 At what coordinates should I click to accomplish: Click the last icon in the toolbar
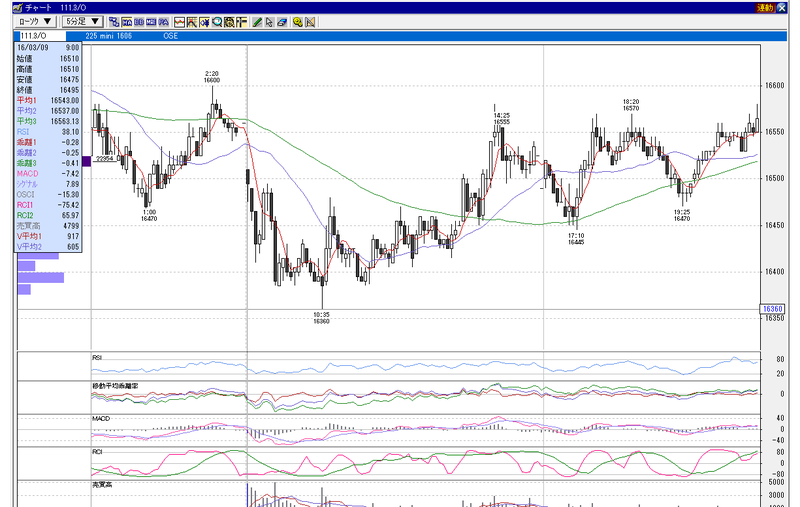coord(310,21)
